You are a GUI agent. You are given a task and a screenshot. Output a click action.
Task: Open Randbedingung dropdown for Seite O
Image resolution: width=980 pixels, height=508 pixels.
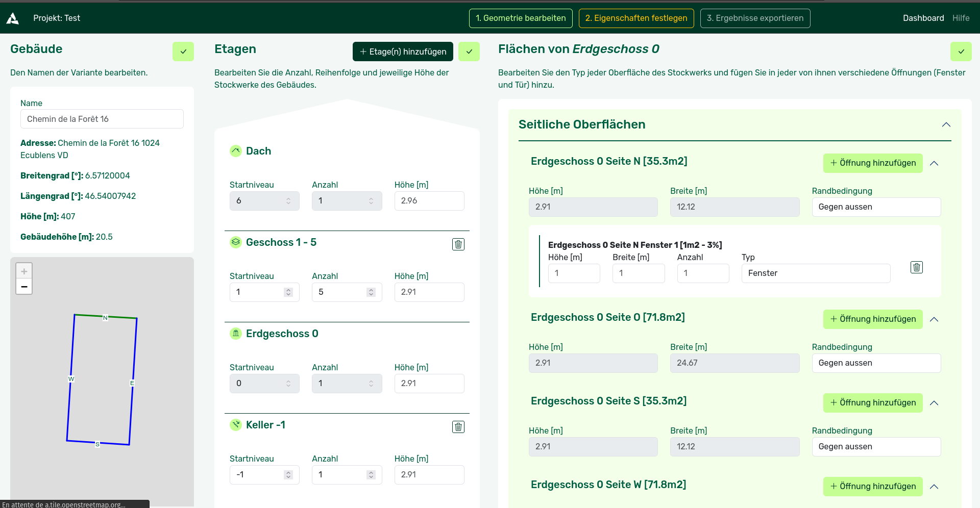(876, 363)
